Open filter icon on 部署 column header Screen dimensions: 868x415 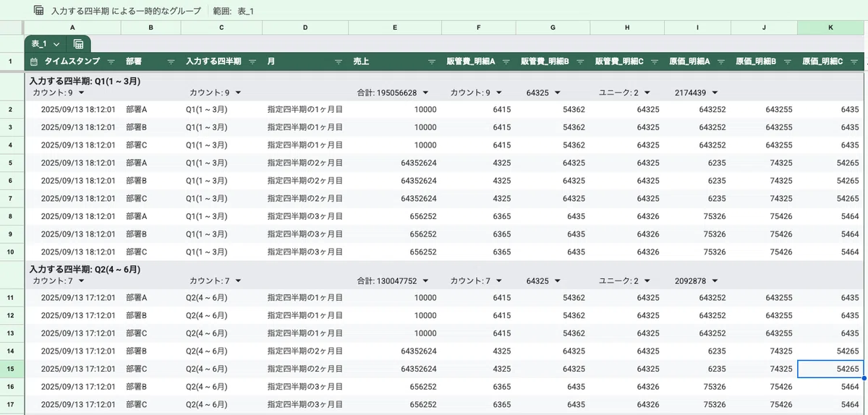pyautogui.click(x=171, y=61)
